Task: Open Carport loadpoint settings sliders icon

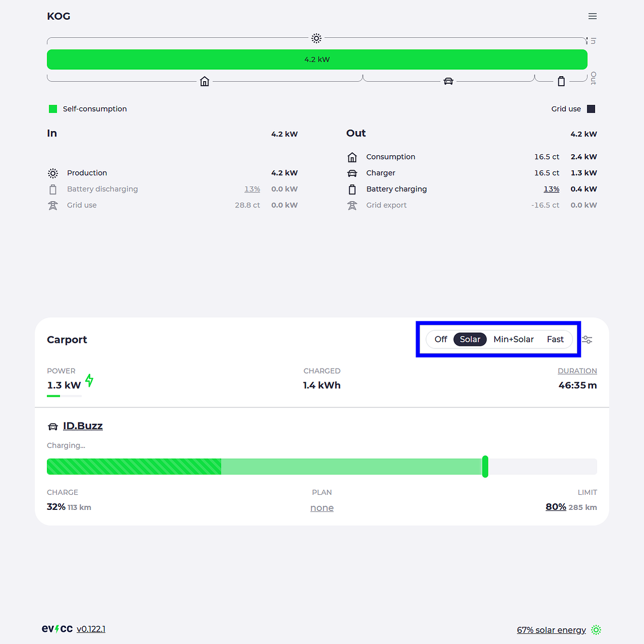Action: pos(587,339)
